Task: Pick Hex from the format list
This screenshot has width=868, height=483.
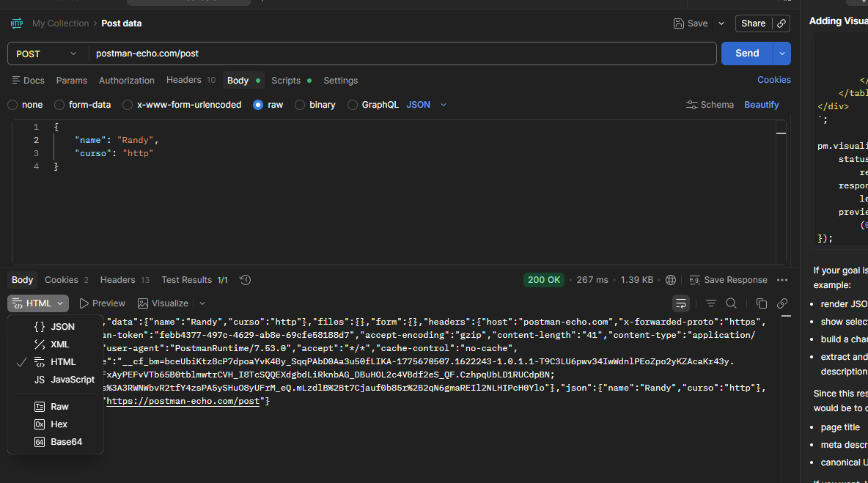Action: tap(59, 424)
